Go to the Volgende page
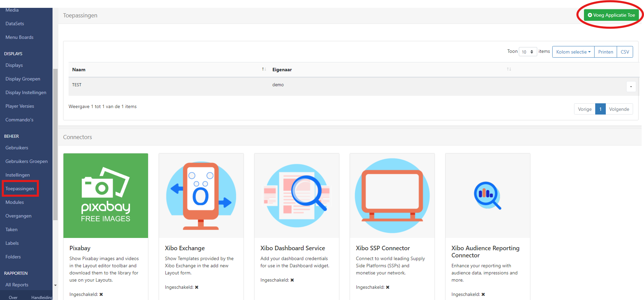 [x=619, y=109]
